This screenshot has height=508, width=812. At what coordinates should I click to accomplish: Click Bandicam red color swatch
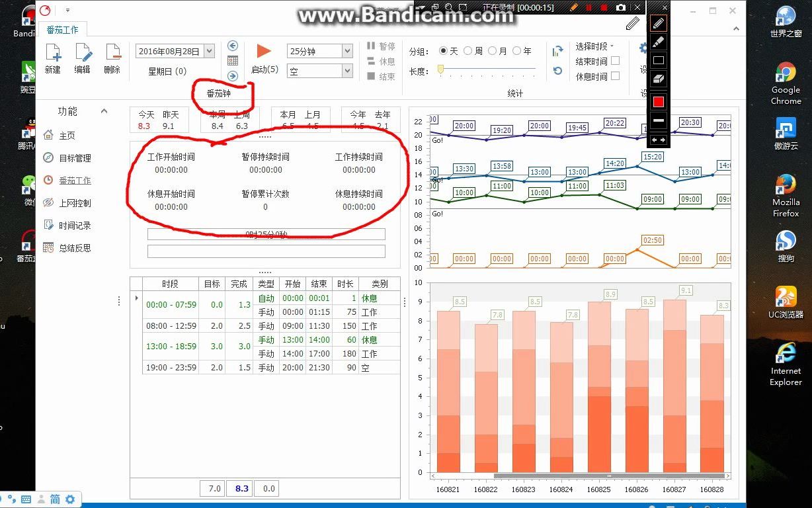pyautogui.click(x=658, y=102)
